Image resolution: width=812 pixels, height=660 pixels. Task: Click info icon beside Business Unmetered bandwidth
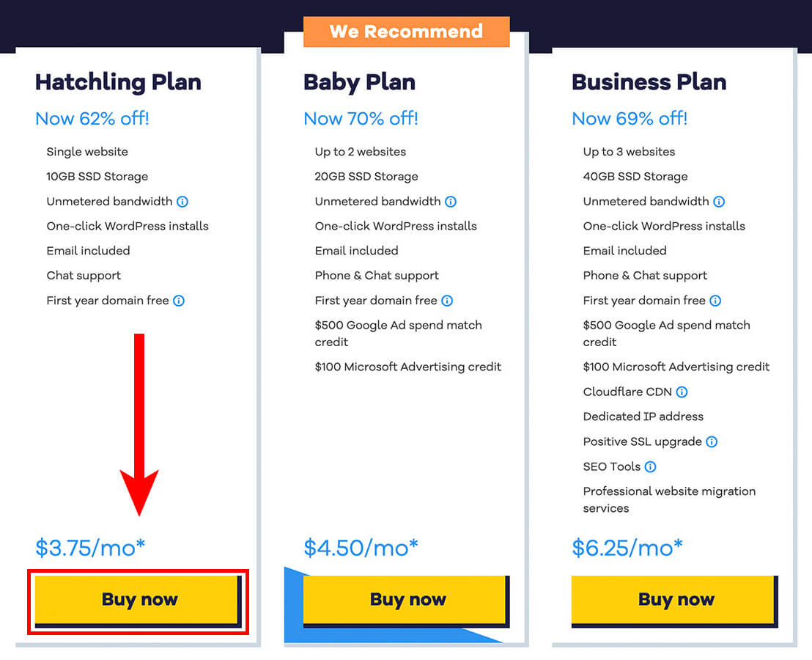719,202
